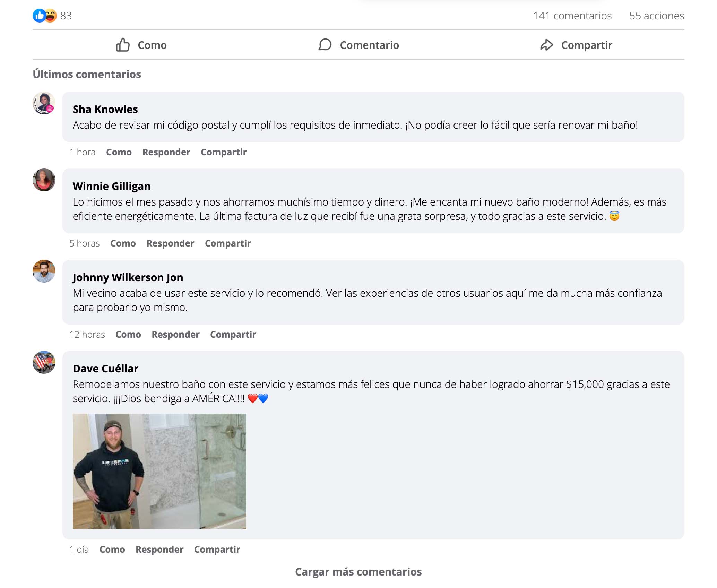The width and height of the screenshot is (717, 588).
Task: View the 55 acciones shares
Action: pos(656,16)
